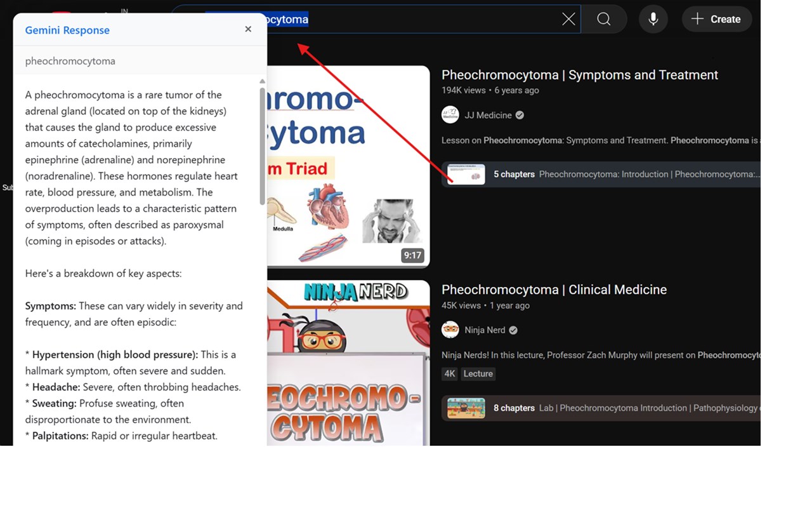Click the scroll-up arrow in Gemini panel
Image resolution: width=812 pixels, height=508 pixels.
pyautogui.click(x=262, y=81)
